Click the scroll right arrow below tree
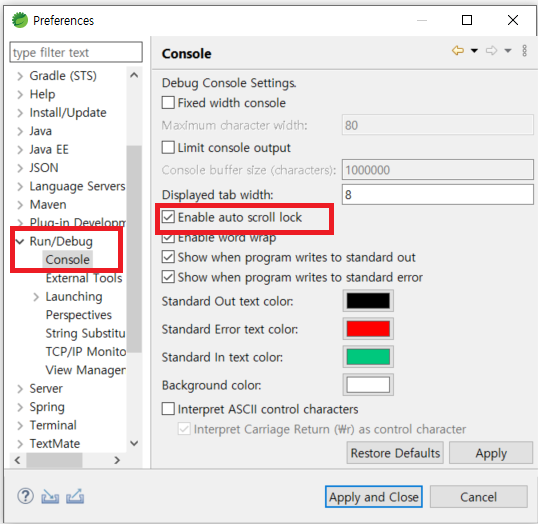The height and width of the screenshot is (524, 538). point(117,460)
